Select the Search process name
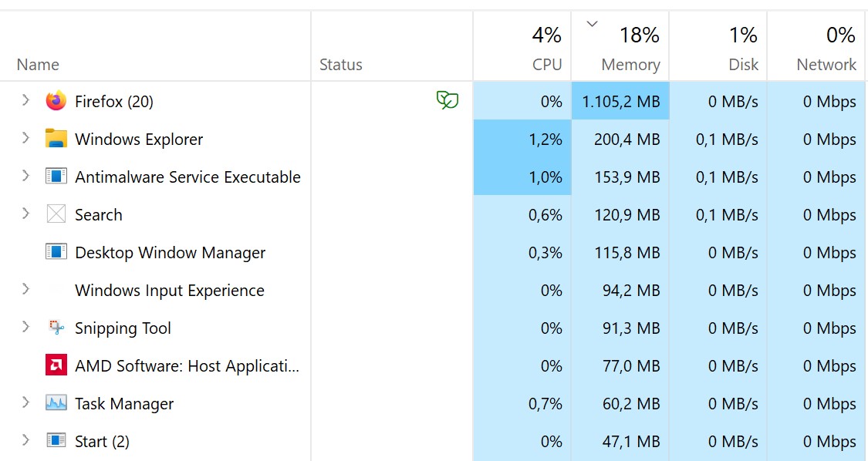This screenshot has height=461, width=868. (99, 215)
